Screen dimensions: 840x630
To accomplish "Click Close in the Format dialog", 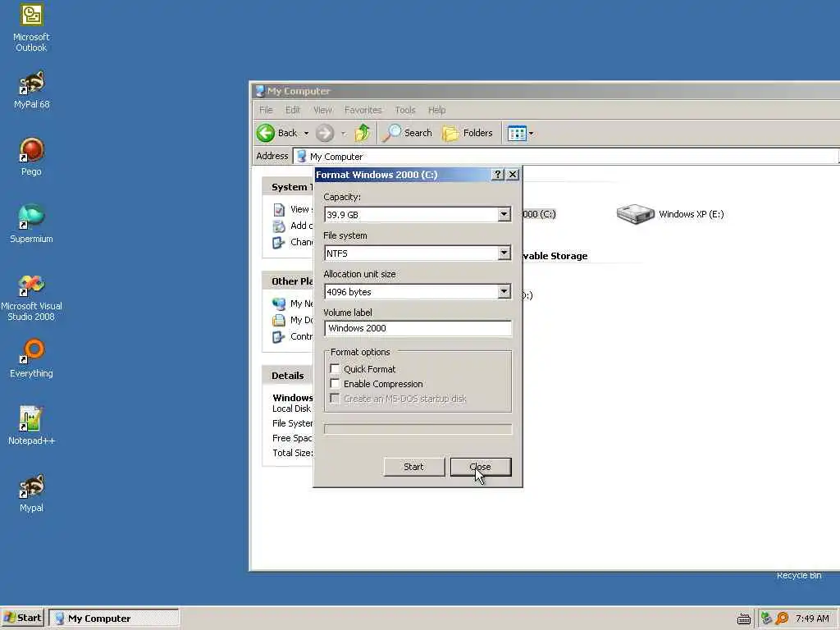I will [481, 467].
